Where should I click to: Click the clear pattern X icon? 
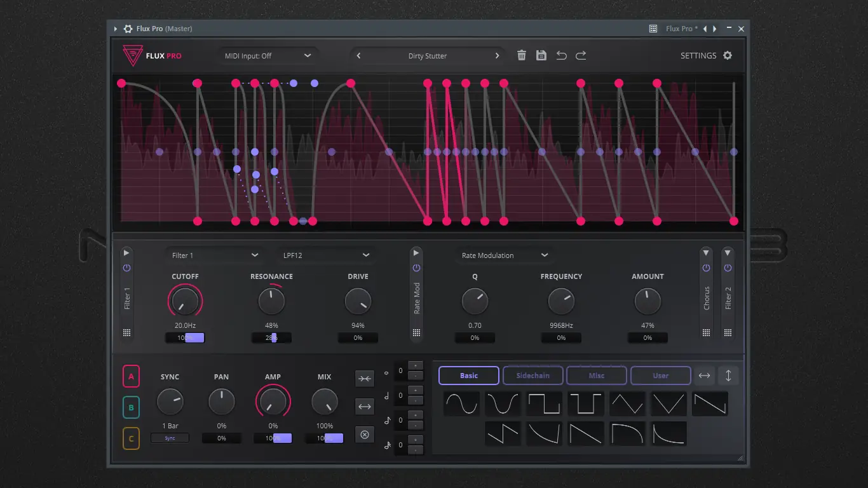365,434
